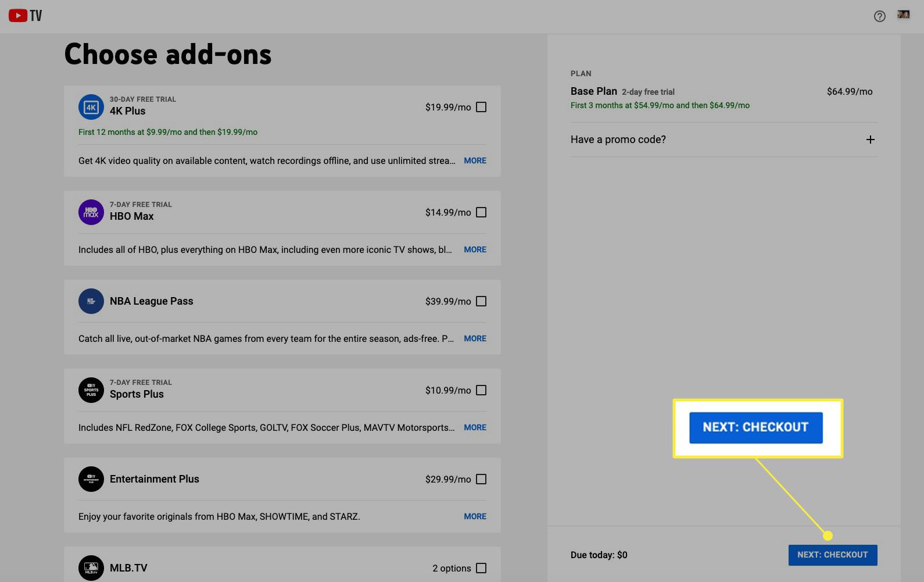Image resolution: width=924 pixels, height=582 pixels.
Task: Click the "4K Plus" title
Action: pos(128,111)
